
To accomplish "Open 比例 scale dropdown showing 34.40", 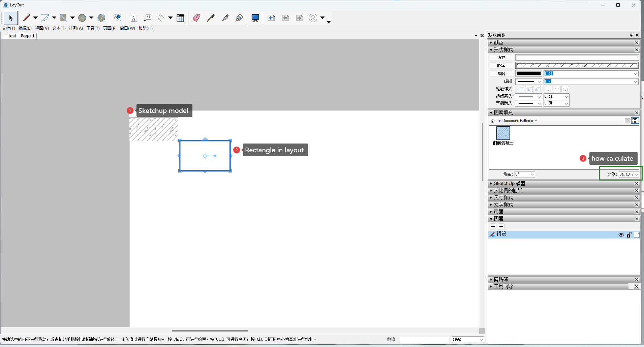I will (629, 175).
